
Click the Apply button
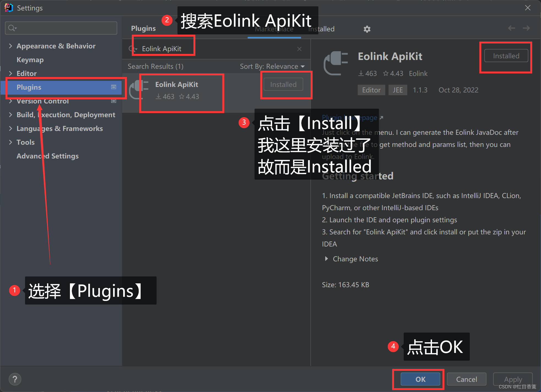coord(512,379)
